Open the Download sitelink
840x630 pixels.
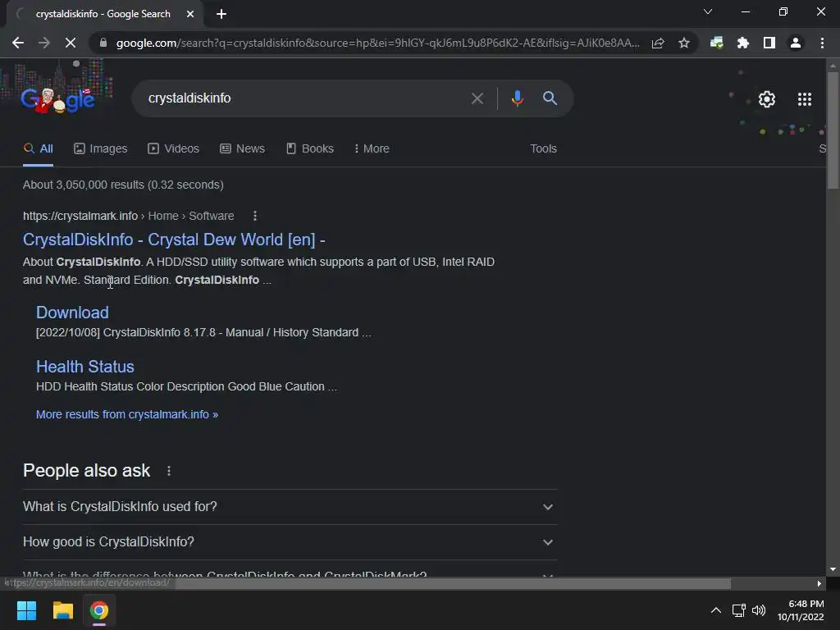[72, 313]
